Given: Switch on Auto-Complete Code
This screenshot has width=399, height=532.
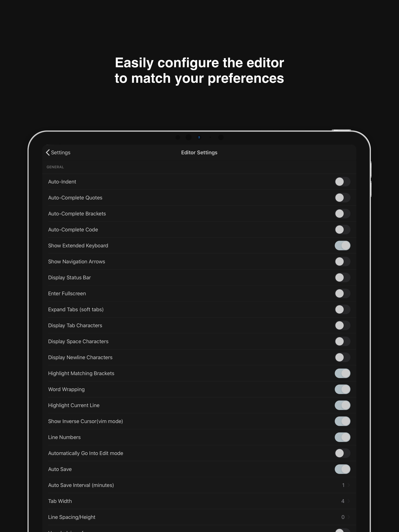Looking at the screenshot, I should pyautogui.click(x=343, y=229).
